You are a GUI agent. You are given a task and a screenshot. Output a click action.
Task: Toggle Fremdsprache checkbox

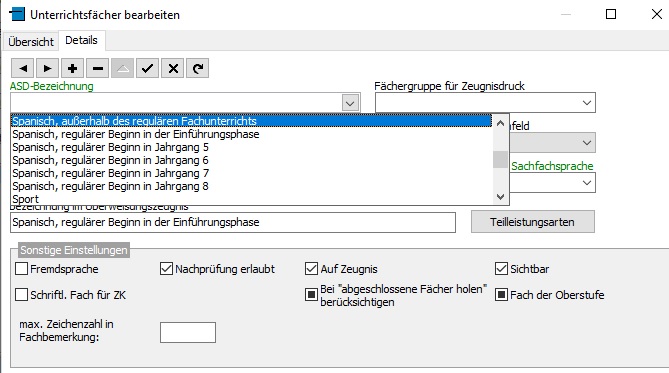click(21, 268)
